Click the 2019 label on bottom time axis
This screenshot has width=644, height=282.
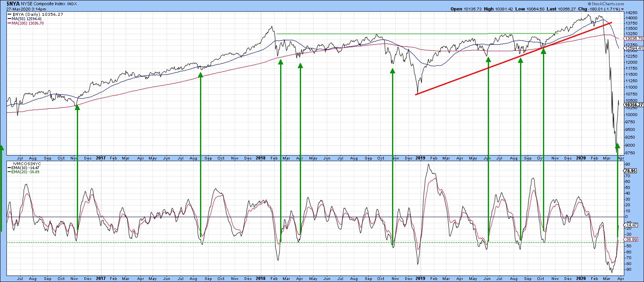(420, 278)
